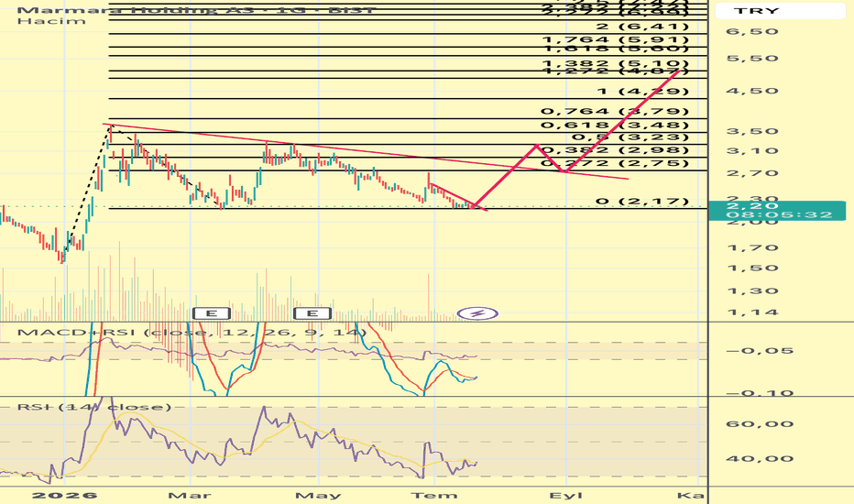Open the purple lightning bolt event icon
The image size is (854, 504).
(477, 313)
